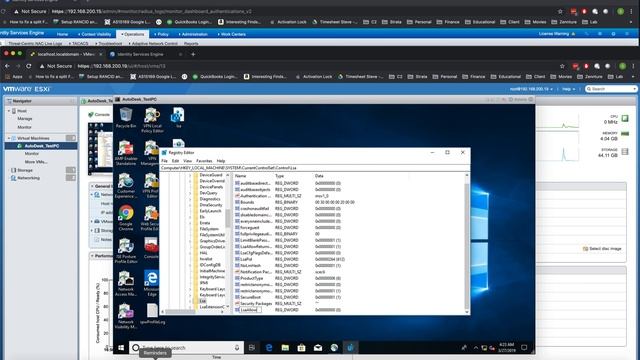This screenshot has height=360, width=640.
Task: Open the ISE Policy tab
Action: point(161,34)
